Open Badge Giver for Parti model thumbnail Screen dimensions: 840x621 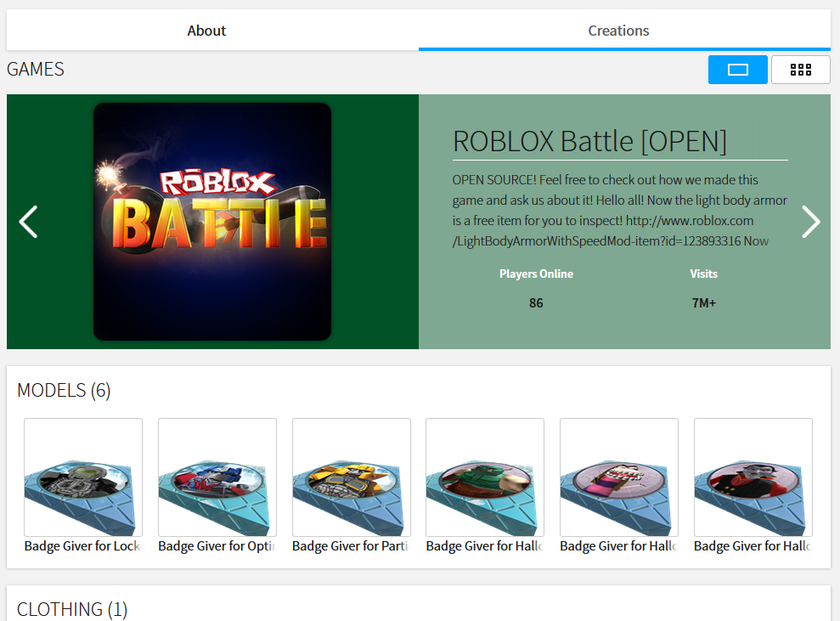coord(352,477)
